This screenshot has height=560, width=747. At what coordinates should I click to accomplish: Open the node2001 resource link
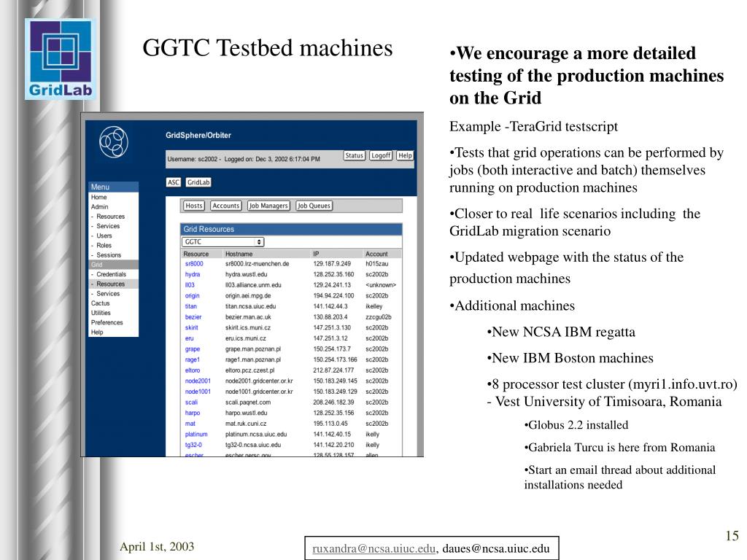(198, 381)
